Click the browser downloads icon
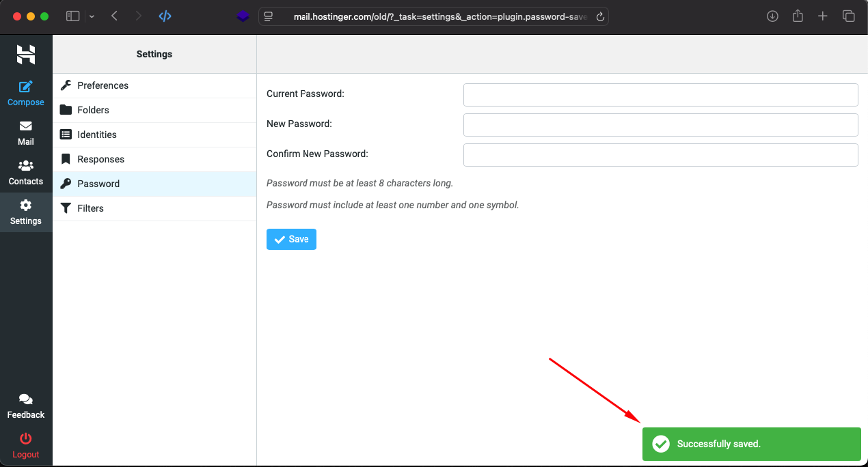The width and height of the screenshot is (868, 467). [772, 16]
